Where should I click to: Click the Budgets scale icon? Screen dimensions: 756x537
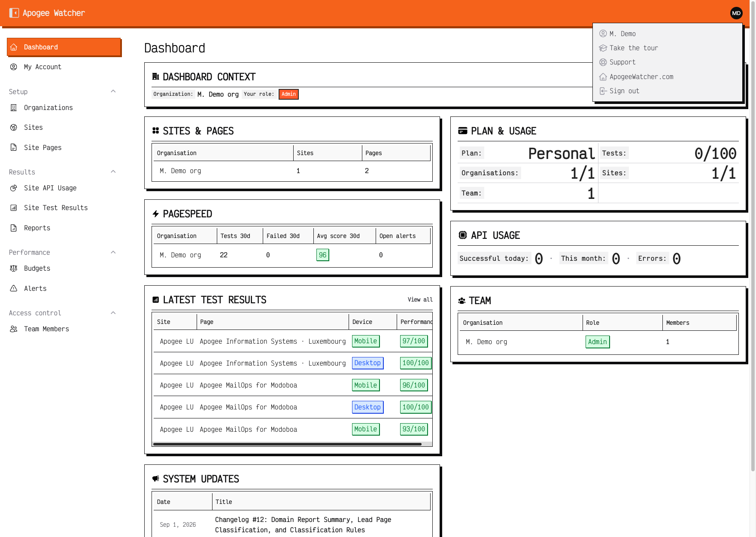coord(14,268)
